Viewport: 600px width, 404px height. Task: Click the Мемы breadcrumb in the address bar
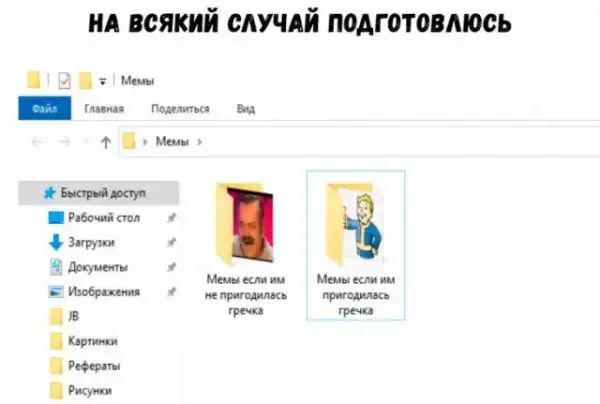(172, 142)
